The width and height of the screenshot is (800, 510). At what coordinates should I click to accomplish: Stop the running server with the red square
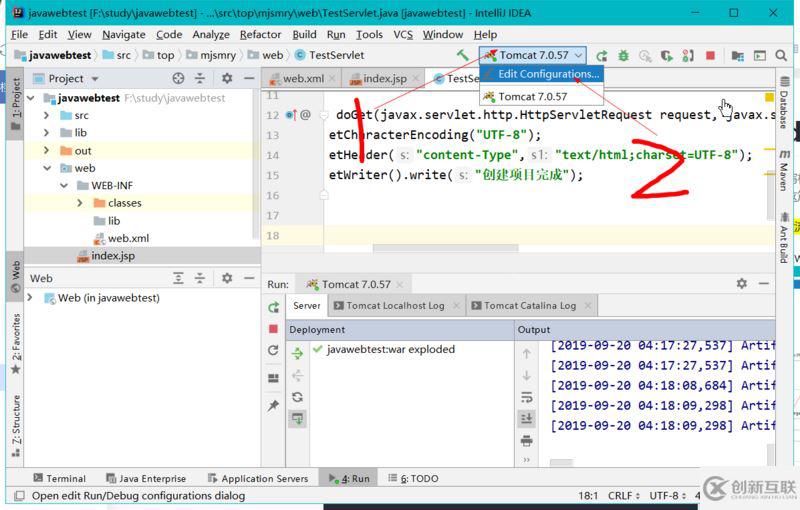(x=710, y=56)
